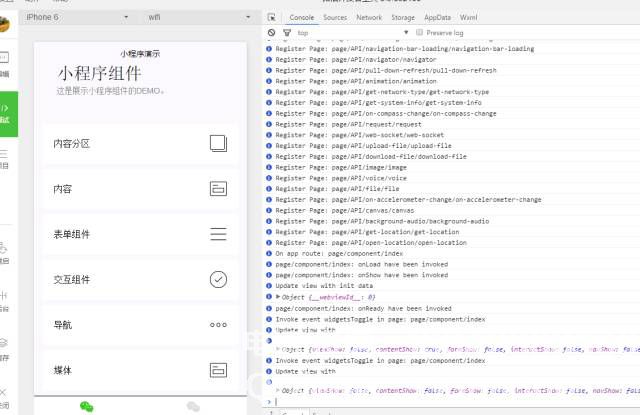Screen dimensions: 640x415
Task: Click info icon beside 'Update view with init data'
Action: point(269,286)
